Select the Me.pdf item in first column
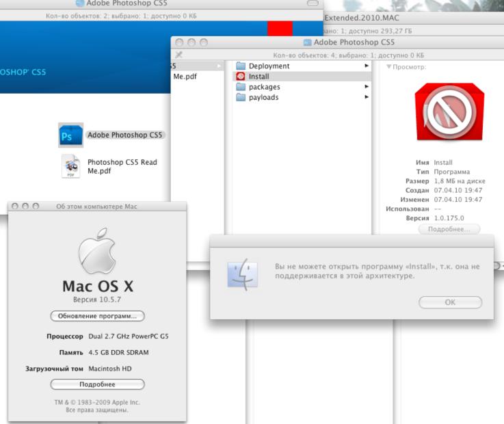The height and width of the screenshot is (424, 504). pyautogui.click(x=185, y=77)
